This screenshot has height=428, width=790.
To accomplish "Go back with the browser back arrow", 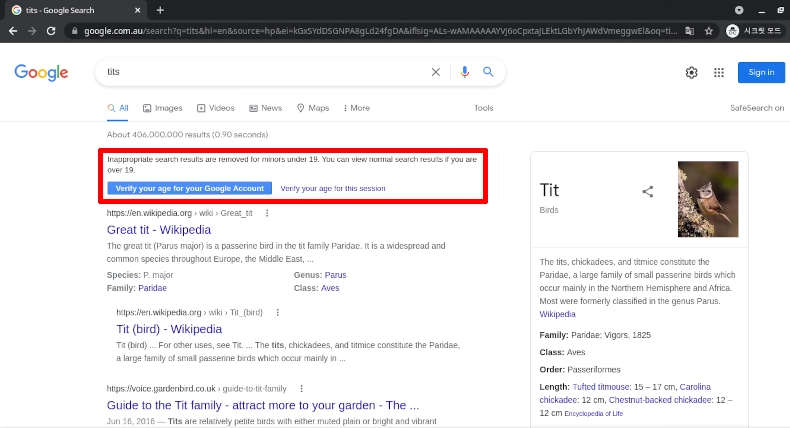I will (x=13, y=31).
